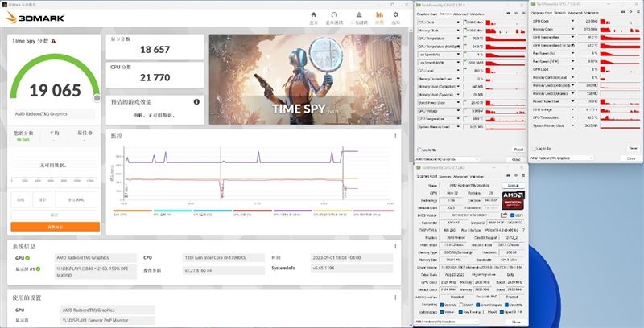The height and width of the screenshot is (328, 644).
Task: Expand the GPU Temperature dropdown in right GPU-Z window
Action: (x=573, y=37)
